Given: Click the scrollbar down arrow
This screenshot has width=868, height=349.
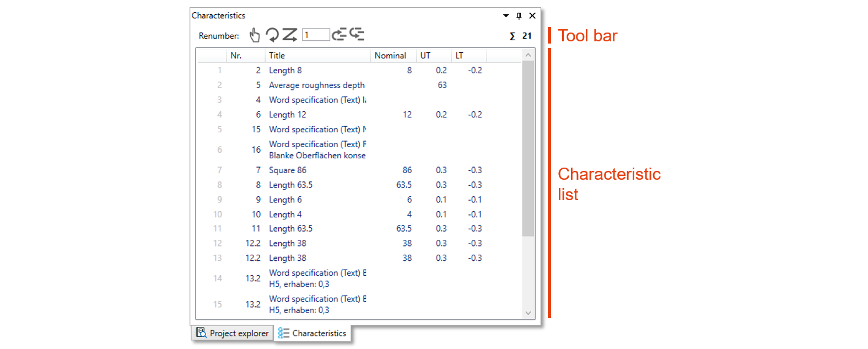Looking at the screenshot, I should (x=528, y=313).
